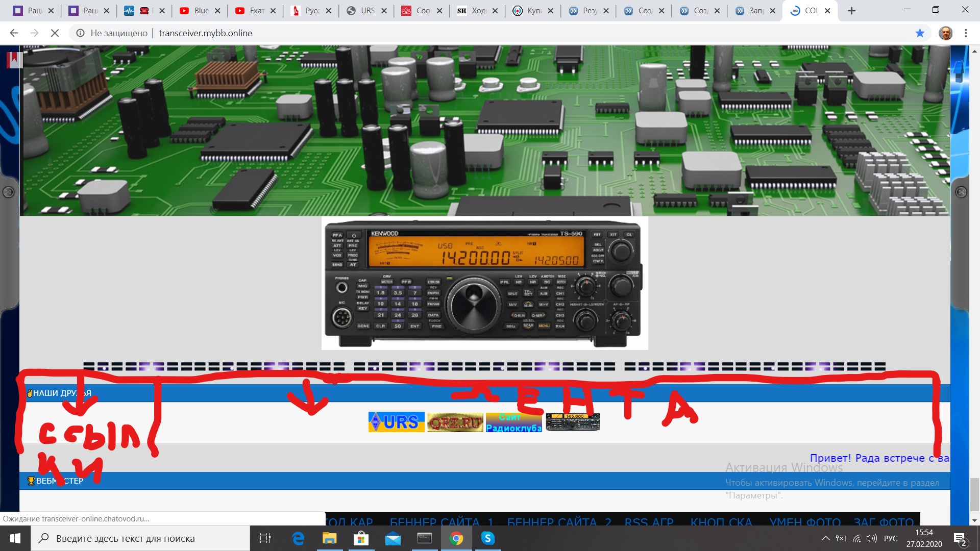Open File Explorer from the taskbar
The image size is (980, 551).
(x=330, y=538)
